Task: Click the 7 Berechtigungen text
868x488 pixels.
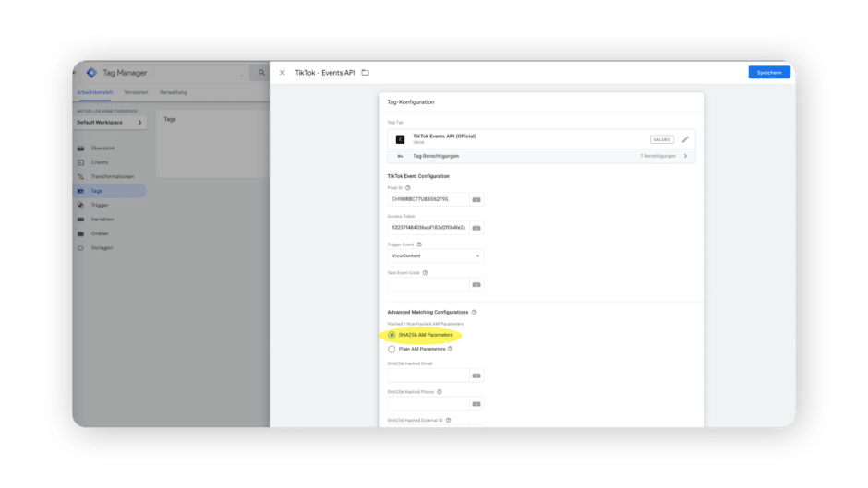Action: coord(657,156)
